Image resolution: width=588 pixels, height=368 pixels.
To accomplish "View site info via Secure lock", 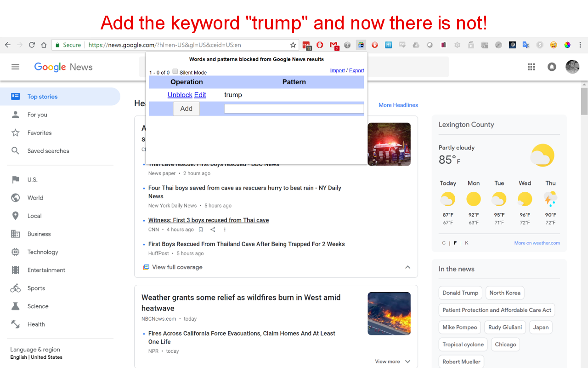I will point(68,45).
